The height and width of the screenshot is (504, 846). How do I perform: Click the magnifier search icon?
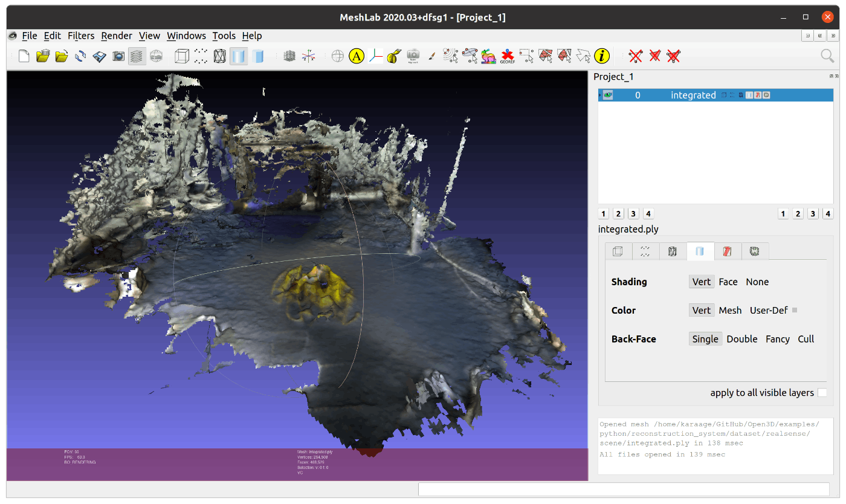827,56
